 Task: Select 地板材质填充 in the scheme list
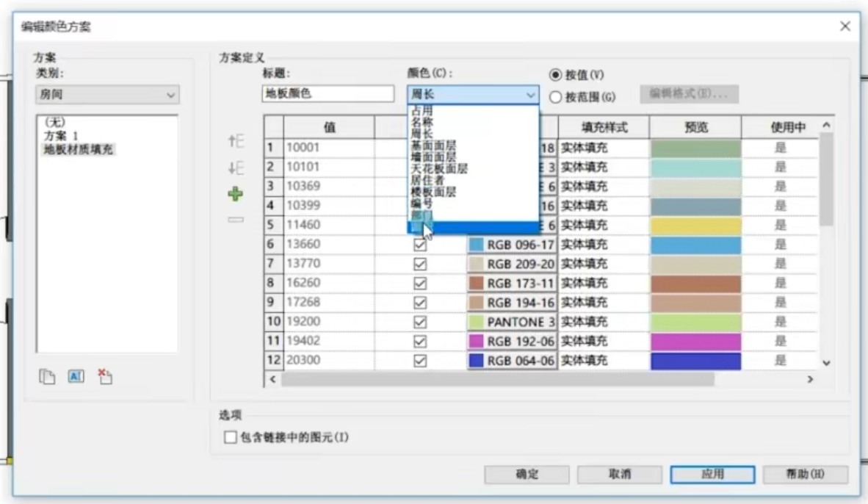[x=78, y=149]
